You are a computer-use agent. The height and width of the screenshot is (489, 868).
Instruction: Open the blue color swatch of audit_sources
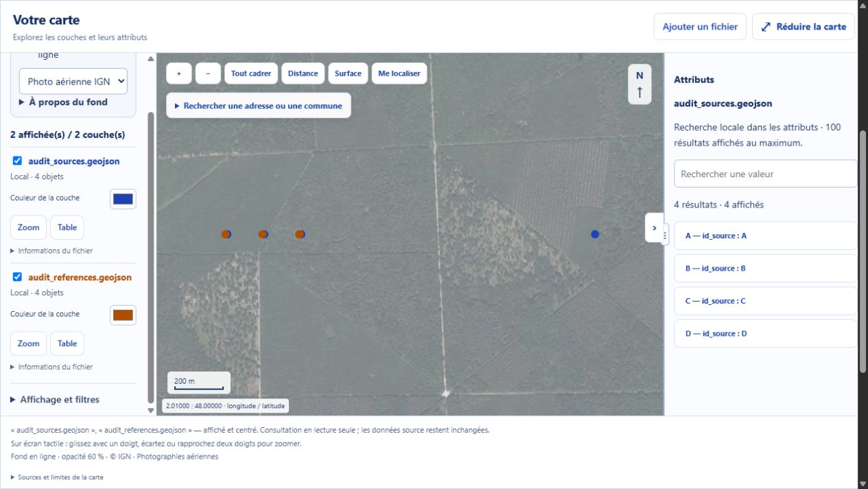point(123,199)
